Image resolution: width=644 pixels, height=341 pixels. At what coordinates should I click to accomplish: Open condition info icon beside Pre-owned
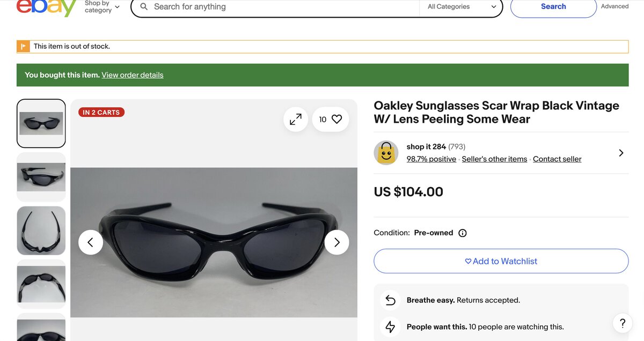[463, 233]
